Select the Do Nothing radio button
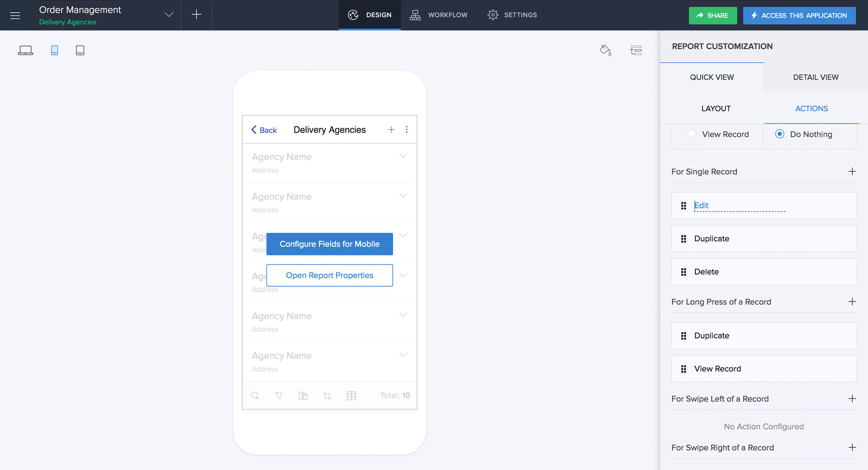Image resolution: width=868 pixels, height=470 pixels. 779,134
